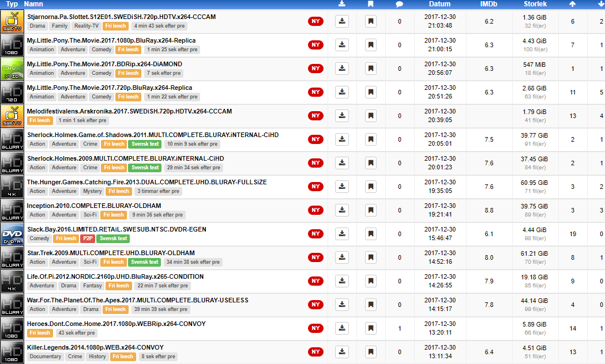This screenshot has width=605, height=364.
Task: Download Sherlock.Holmes.Game.of.Shadows torrent
Action: 342,139
